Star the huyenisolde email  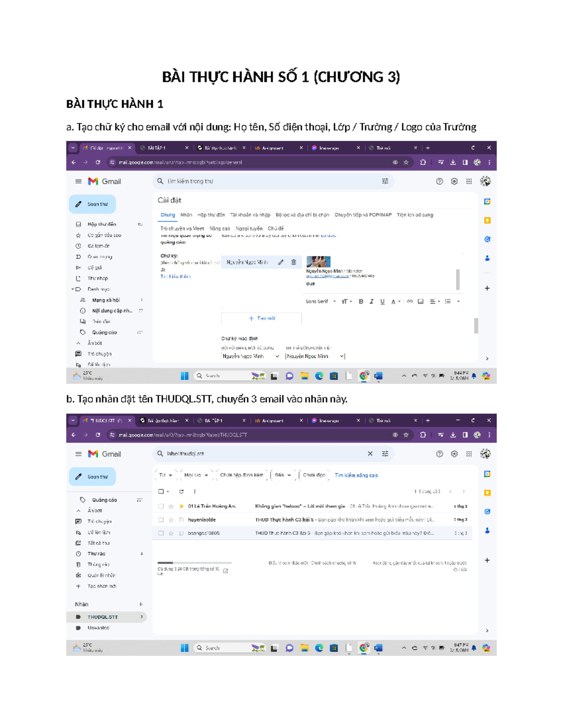pyautogui.click(x=171, y=520)
